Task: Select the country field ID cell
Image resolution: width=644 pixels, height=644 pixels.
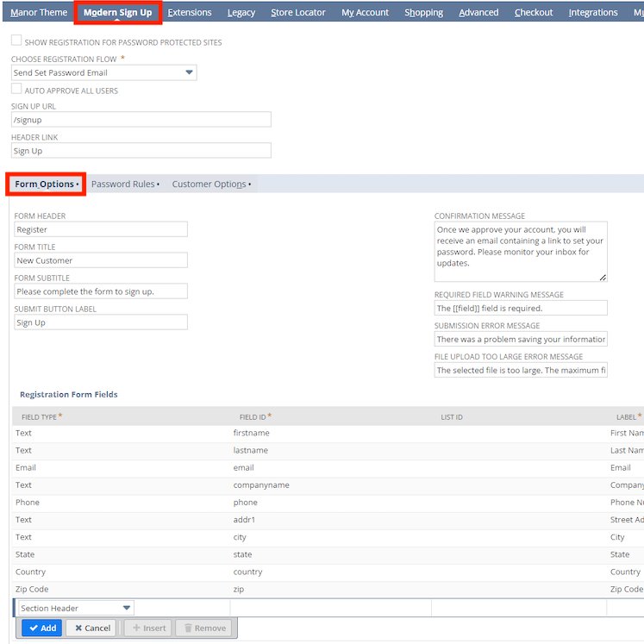Action: [x=331, y=572]
